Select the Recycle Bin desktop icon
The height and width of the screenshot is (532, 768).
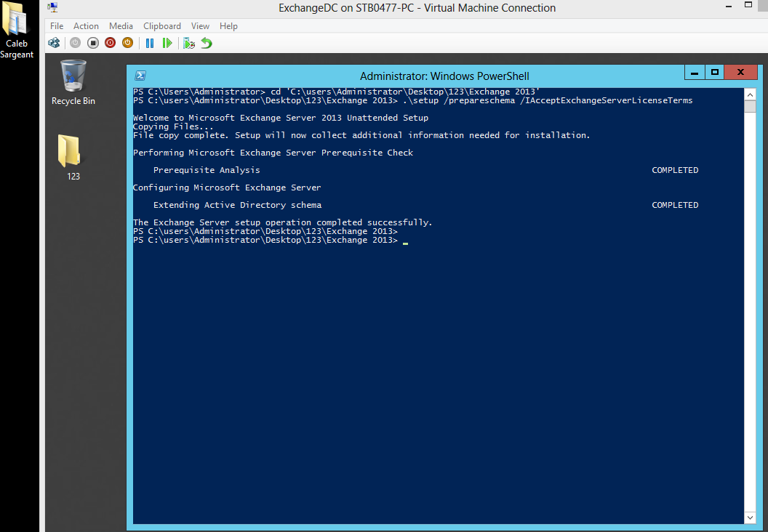pyautogui.click(x=73, y=82)
